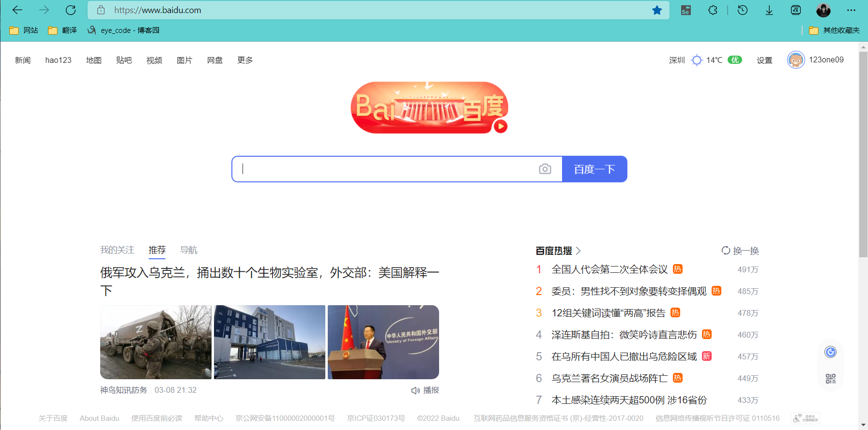Open hot search 乌克兰著名女演员战场阵亡
868x430 pixels.
pyautogui.click(x=609, y=378)
